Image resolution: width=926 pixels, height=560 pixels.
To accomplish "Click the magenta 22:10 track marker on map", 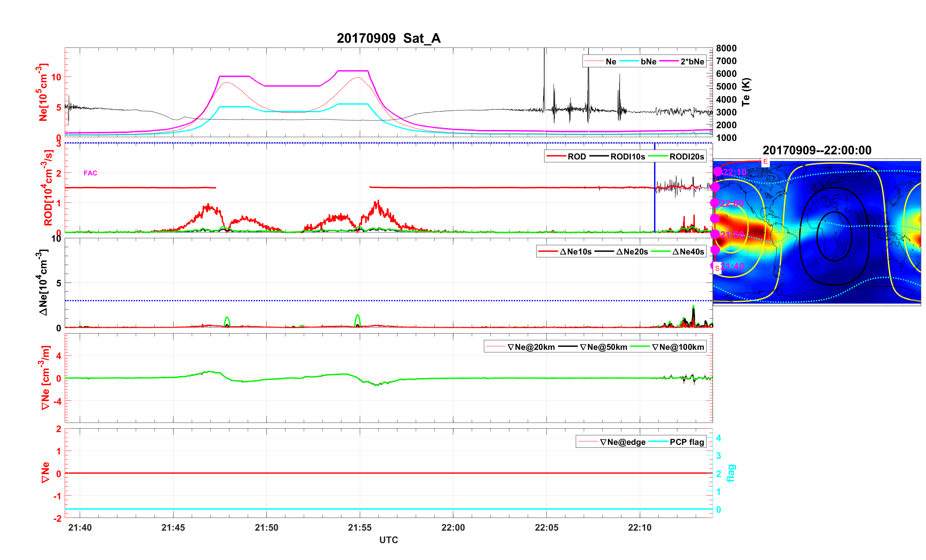I will [x=718, y=171].
